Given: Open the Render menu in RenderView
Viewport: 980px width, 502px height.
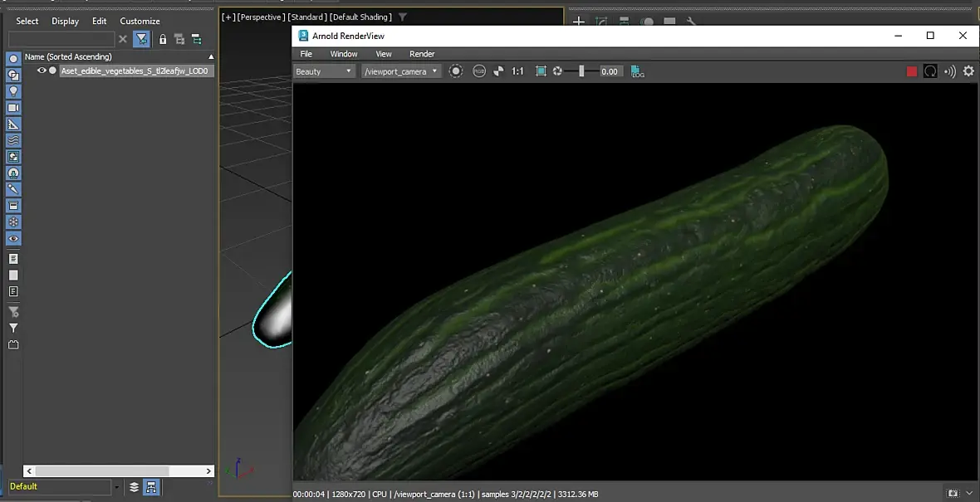Looking at the screenshot, I should pyautogui.click(x=422, y=54).
